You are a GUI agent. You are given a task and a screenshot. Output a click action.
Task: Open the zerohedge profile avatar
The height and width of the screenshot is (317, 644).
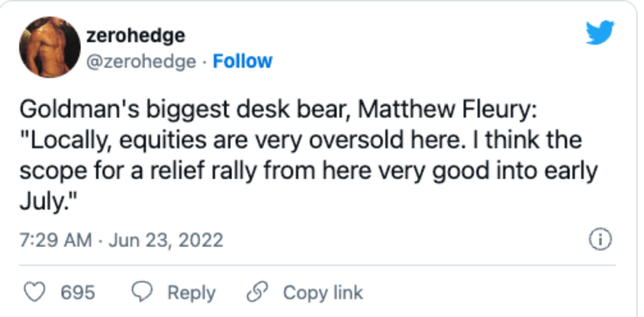tap(49, 47)
